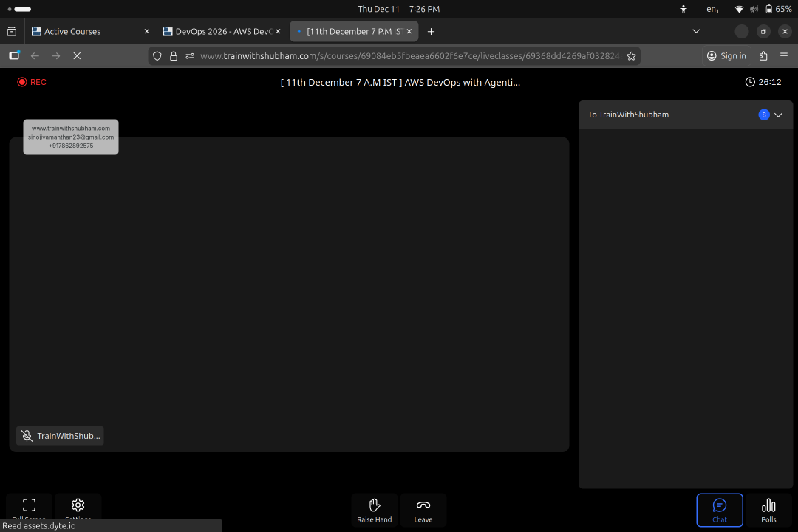Expand the list all tabs chevron
This screenshot has height=532, width=798.
(x=696, y=32)
